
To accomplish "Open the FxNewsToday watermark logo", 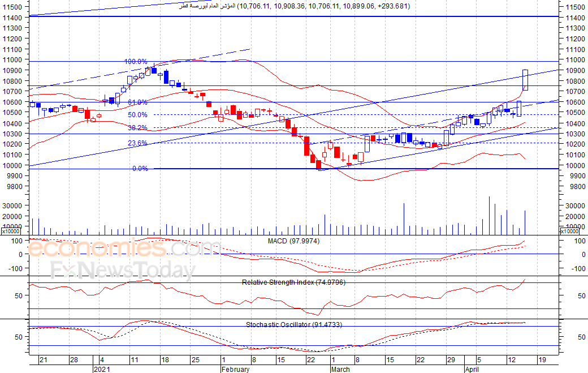I will pyautogui.click(x=123, y=269).
